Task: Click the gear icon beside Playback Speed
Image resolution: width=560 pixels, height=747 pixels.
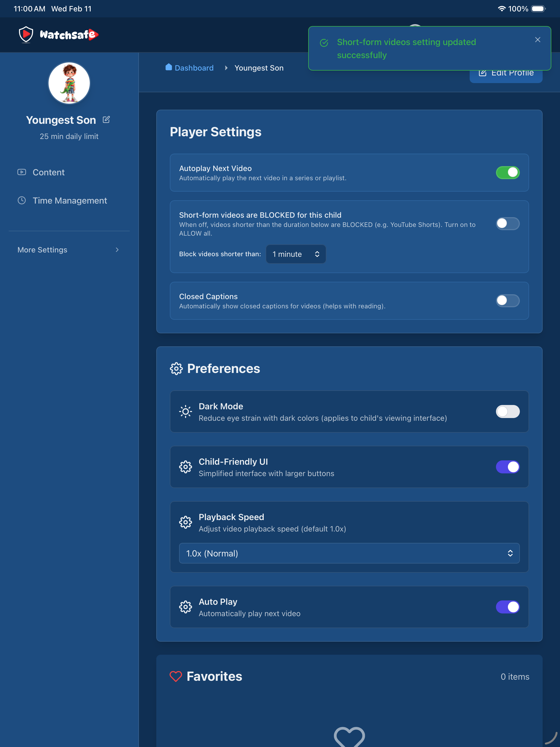Action: click(x=185, y=523)
